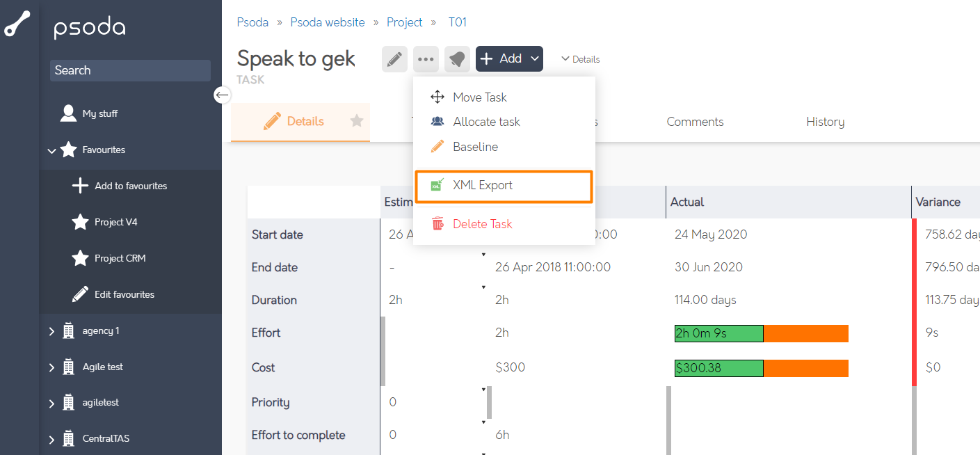Viewport: 980px width, 455px height.
Task: Click the Variance column header
Action: point(938,202)
